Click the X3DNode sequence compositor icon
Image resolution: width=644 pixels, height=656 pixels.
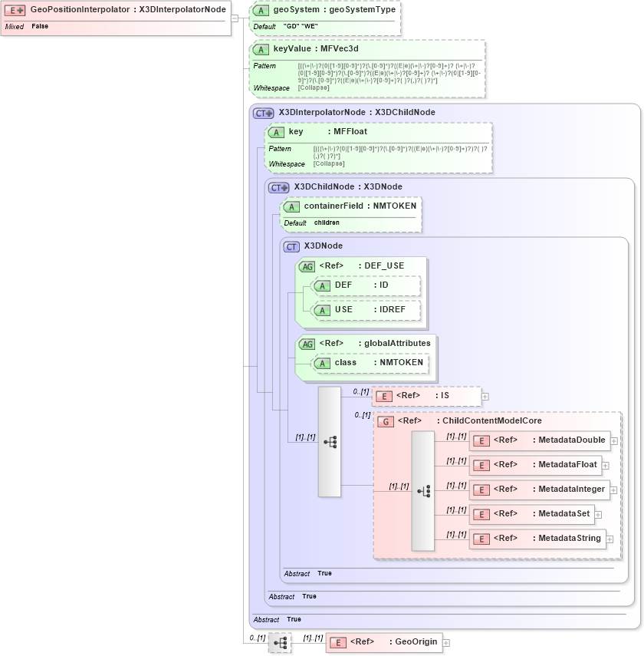[330, 442]
